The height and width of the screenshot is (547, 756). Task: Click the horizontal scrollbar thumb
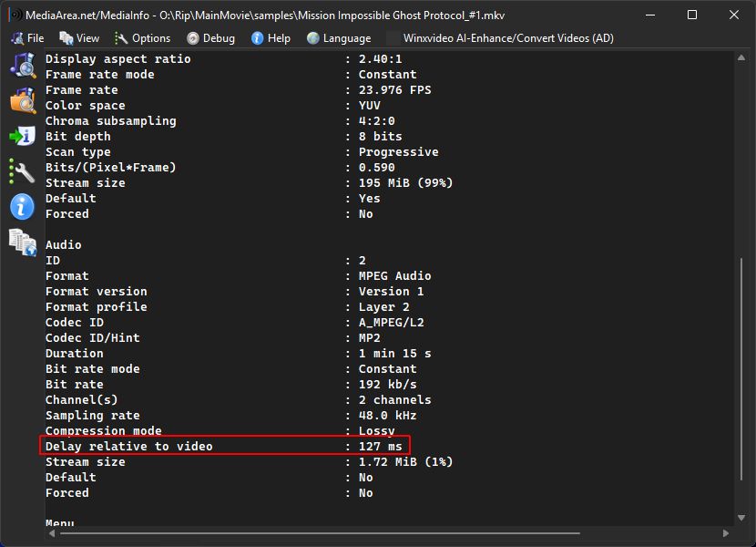320,533
